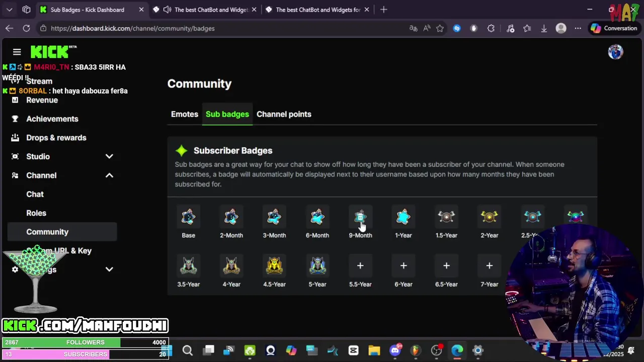Expand the Studio section chevron
This screenshot has height=362, width=644.
[109, 156]
